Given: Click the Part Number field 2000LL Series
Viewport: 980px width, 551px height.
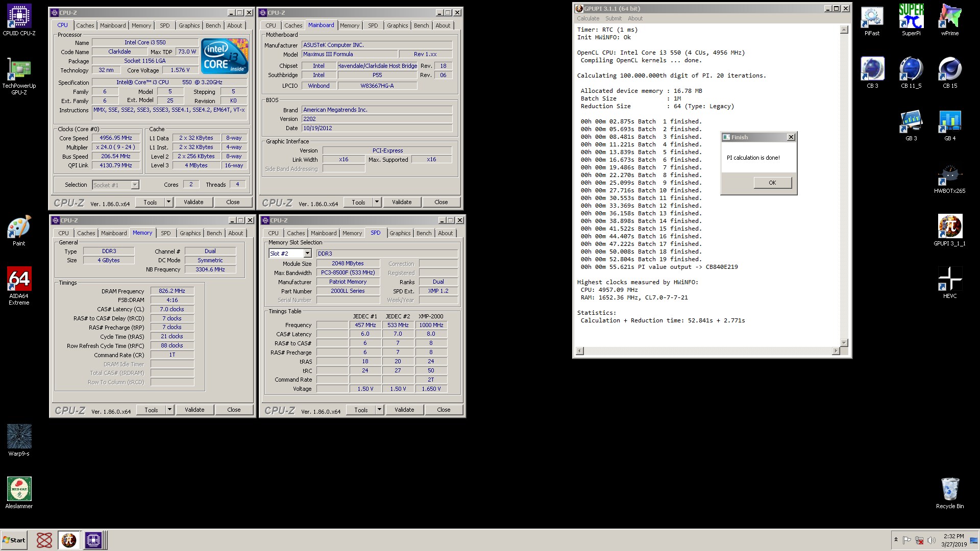Looking at the screenshot, I should click(348, 291).
